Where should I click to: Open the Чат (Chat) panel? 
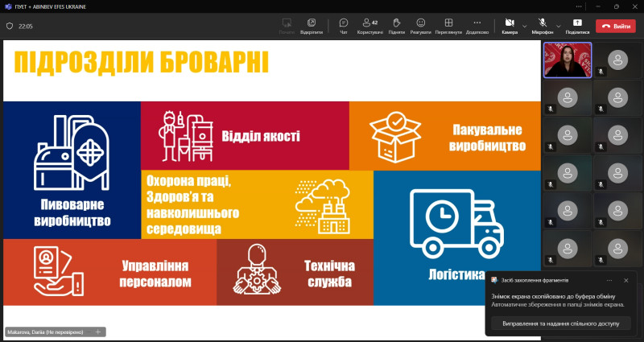pos(344,25)
